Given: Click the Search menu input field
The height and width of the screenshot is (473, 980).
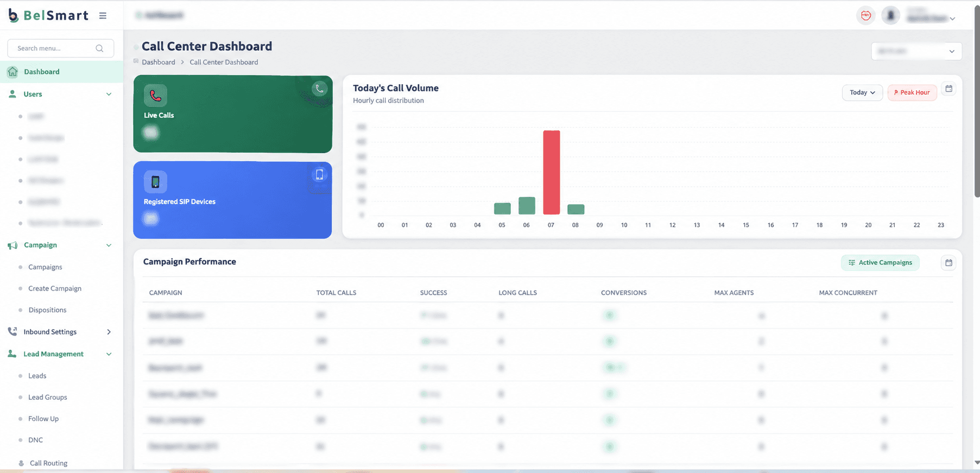Looking at the screenshot, I should 60,48.
